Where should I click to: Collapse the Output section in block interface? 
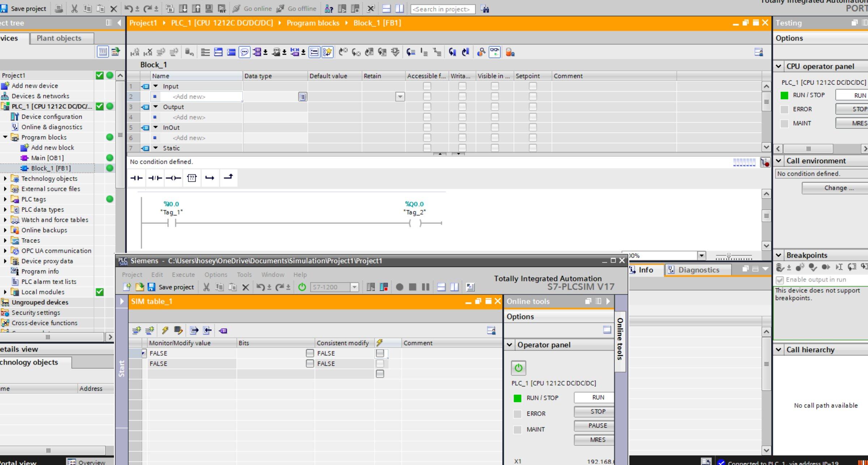point(156,107)
